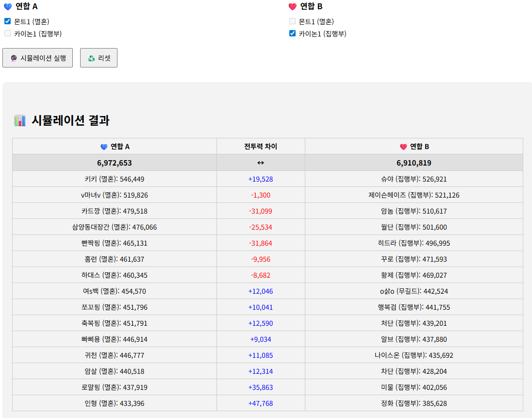Image resolution: width=532 pixels, height=418 pixels.
Task: Click the pink heart in table header 연합 B
Action: pyautogui.click(x=403, y=147)
